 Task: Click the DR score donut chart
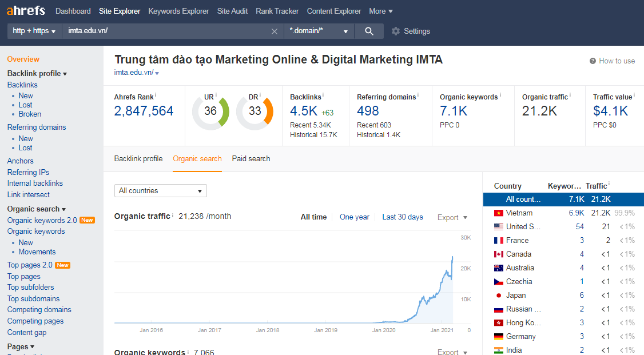point(255,111)
